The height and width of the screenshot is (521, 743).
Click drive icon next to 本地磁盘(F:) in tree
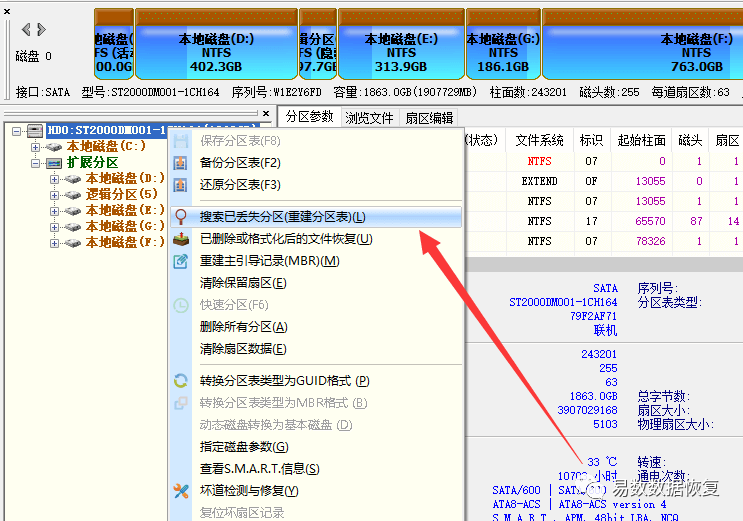click(72, 243)
